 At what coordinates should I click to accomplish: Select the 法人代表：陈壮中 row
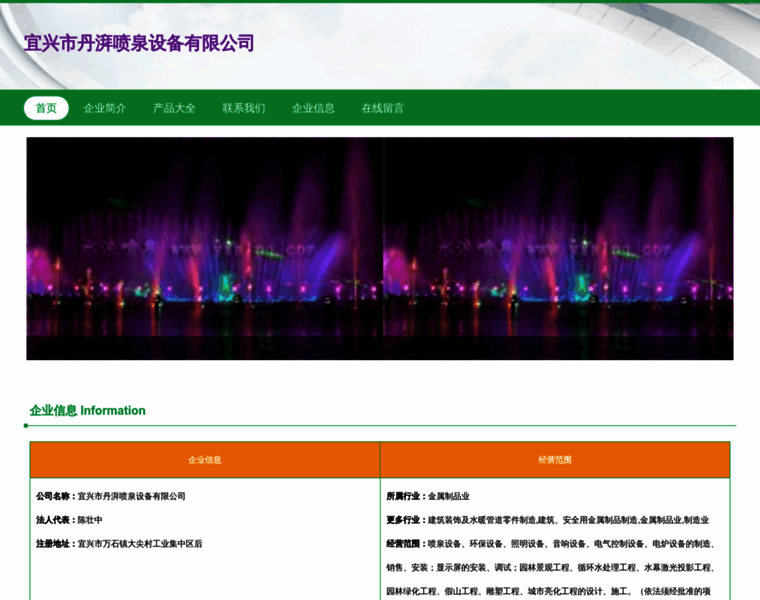(x=69, y=520)
